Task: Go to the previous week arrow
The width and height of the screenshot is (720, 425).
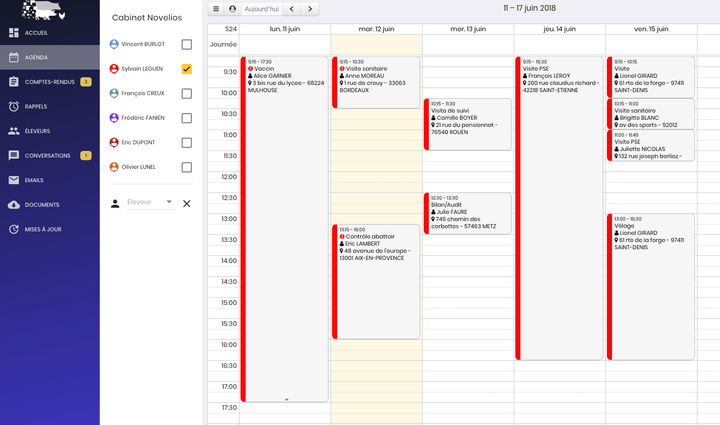Action: click(x=292, y=9)
